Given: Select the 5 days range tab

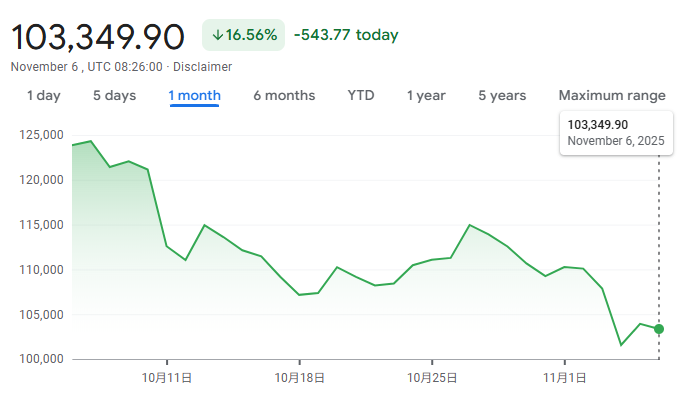Looking at the screenshot, I should click(x=114, y=96).
